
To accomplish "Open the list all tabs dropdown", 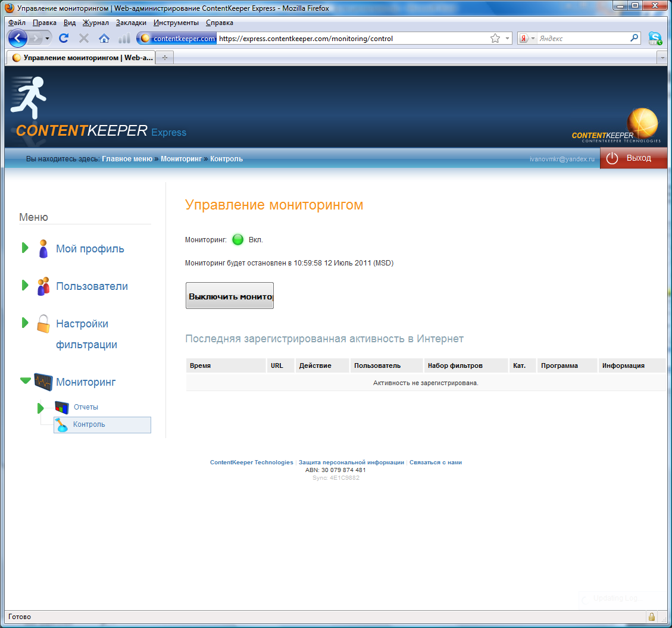I will click(x=662, y=57).
